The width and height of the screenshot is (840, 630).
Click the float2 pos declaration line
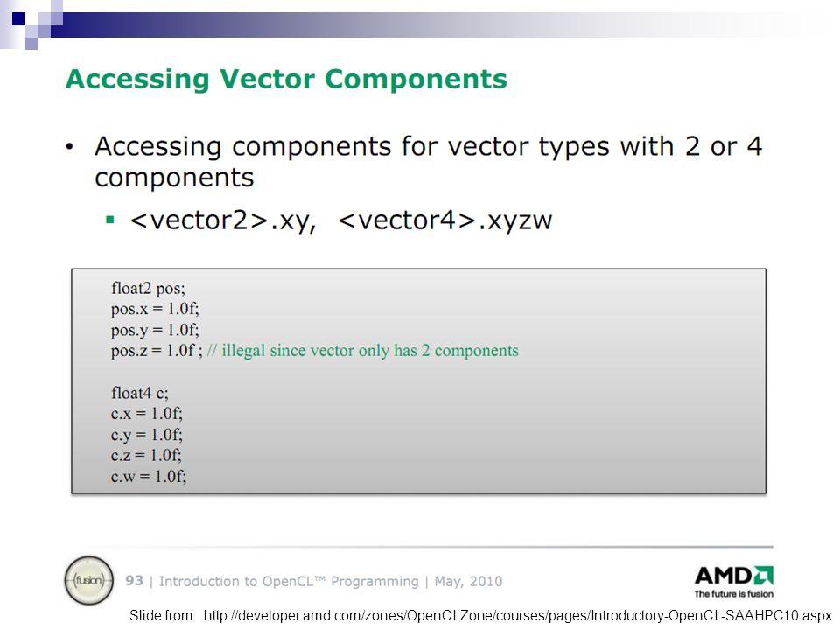tap(149, 288)
